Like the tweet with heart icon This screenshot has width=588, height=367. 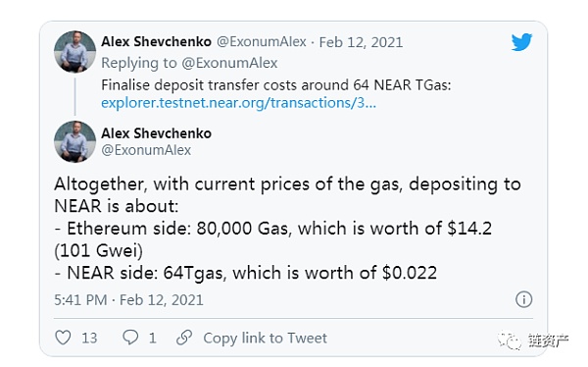coord(63,338)
